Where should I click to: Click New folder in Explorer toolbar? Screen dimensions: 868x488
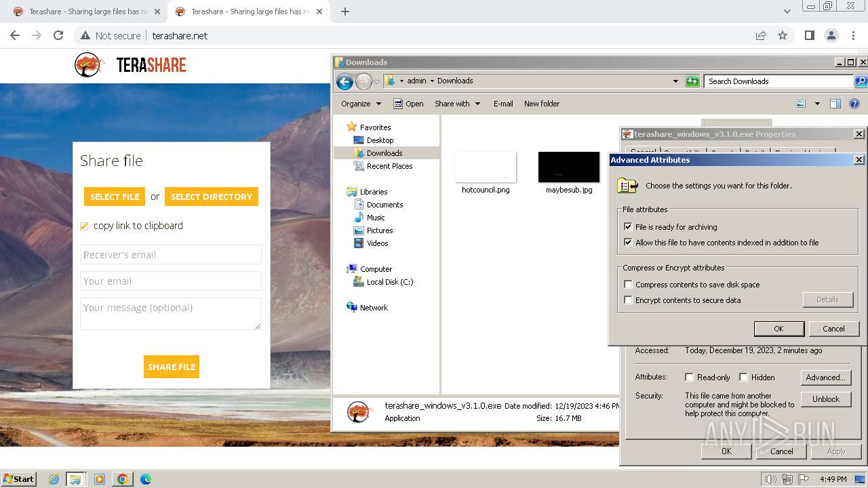(x=542, y=104)
